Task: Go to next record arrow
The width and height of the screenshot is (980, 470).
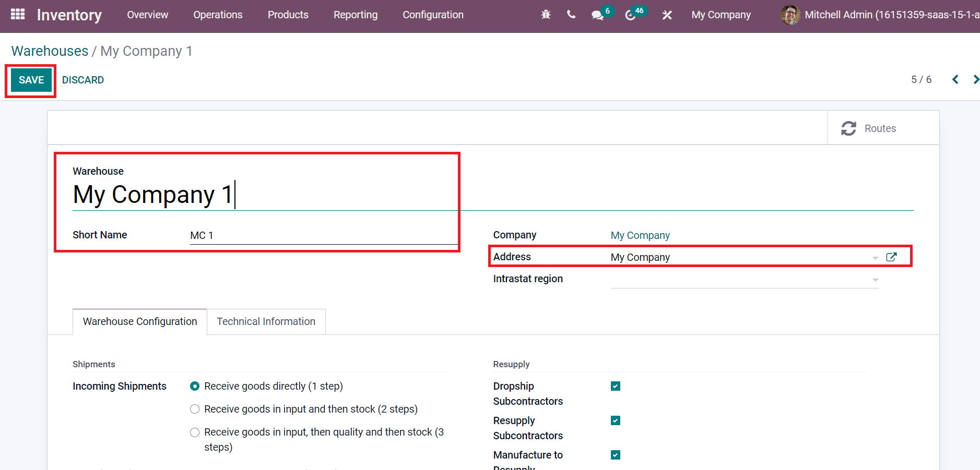Action: [975, 79]
